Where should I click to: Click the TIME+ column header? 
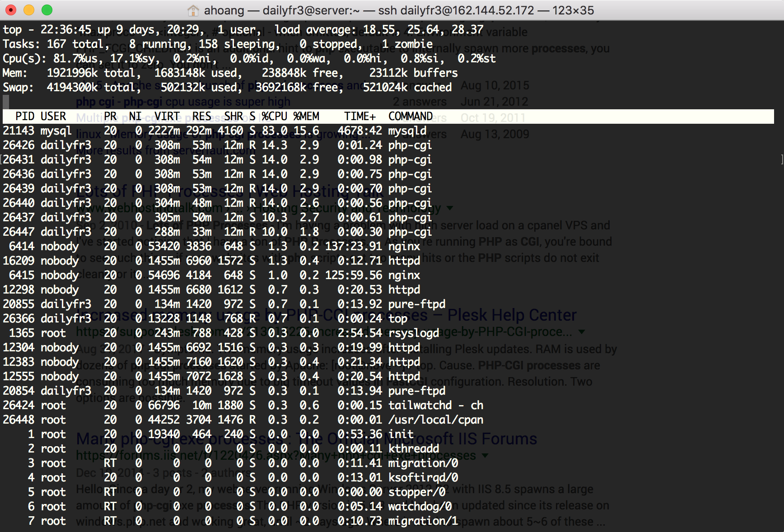(x=360, y=116)
